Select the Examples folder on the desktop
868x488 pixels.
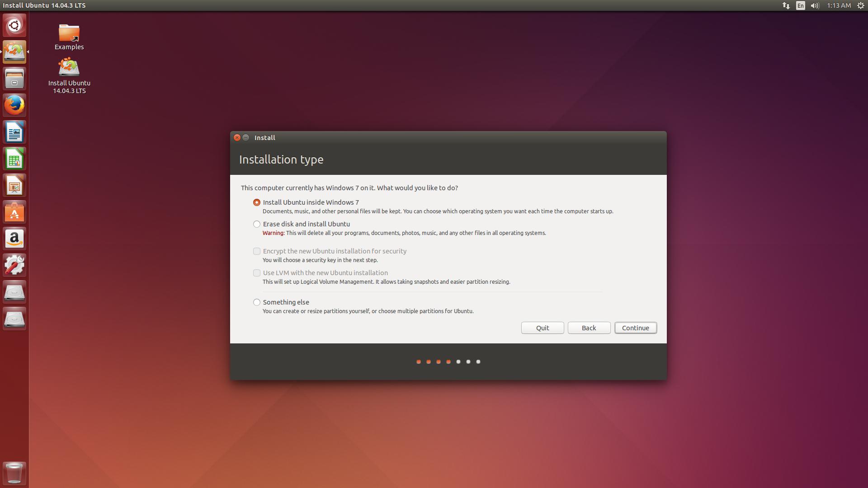click(x=69, y=37)
